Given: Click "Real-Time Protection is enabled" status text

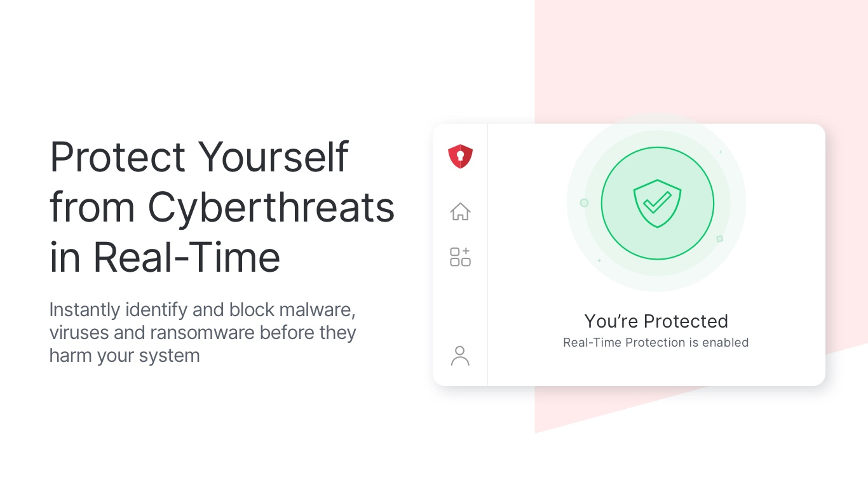Looking at the screenshot, I should coord(656,343).
